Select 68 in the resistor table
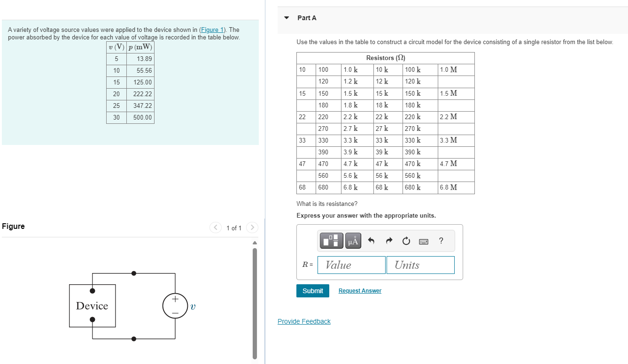 tap(303, 187)
